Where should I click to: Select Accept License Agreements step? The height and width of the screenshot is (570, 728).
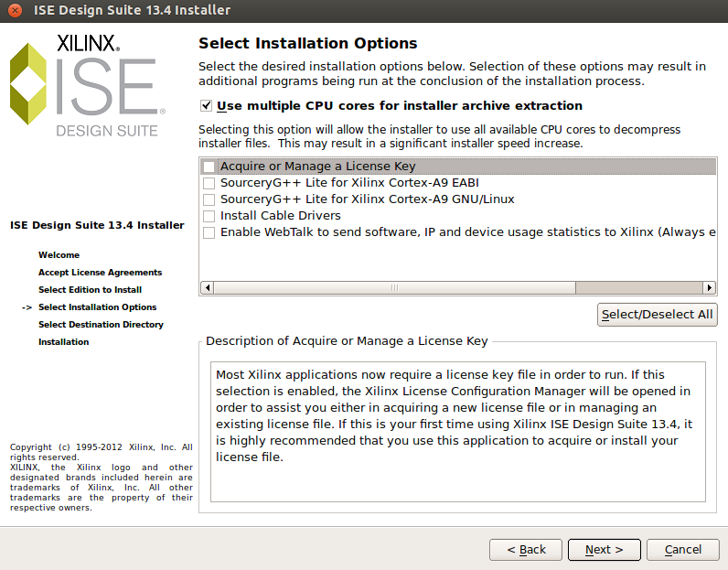100,273
